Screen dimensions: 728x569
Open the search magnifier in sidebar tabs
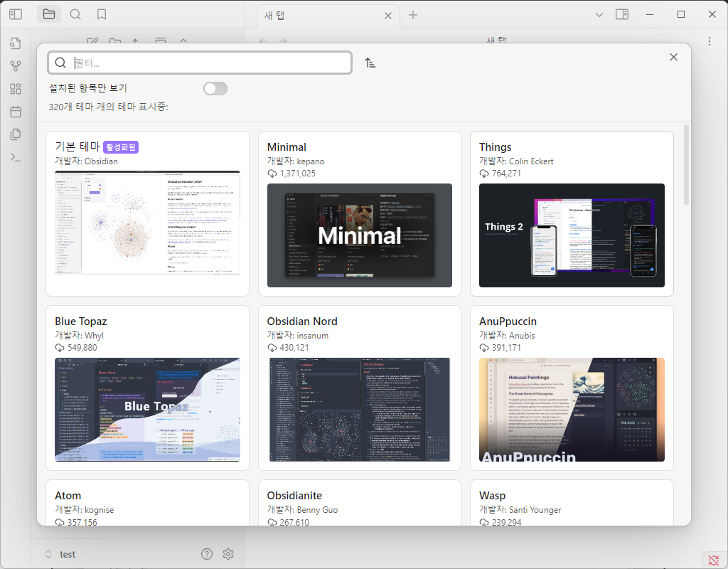75,14
